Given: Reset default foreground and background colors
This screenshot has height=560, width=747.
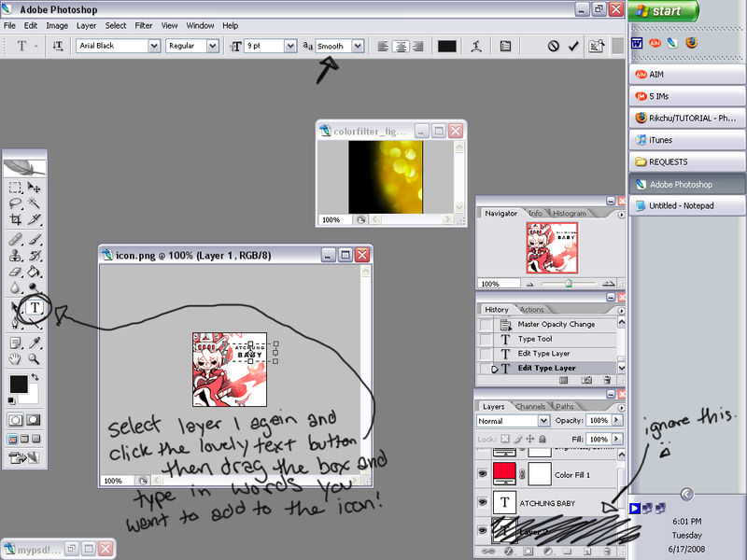Looking at the screenshot, I should click(x=11, y=401).
